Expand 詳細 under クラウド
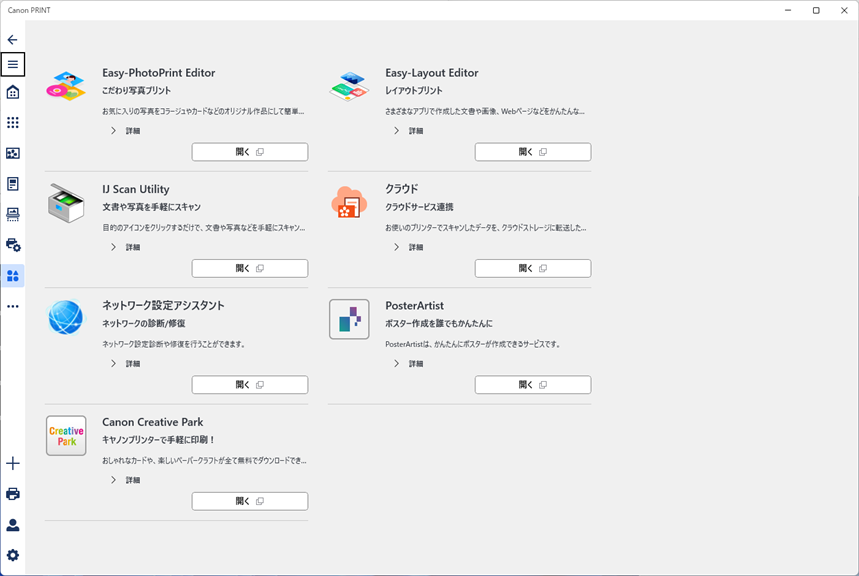The image size is (859, 576). 409,247
